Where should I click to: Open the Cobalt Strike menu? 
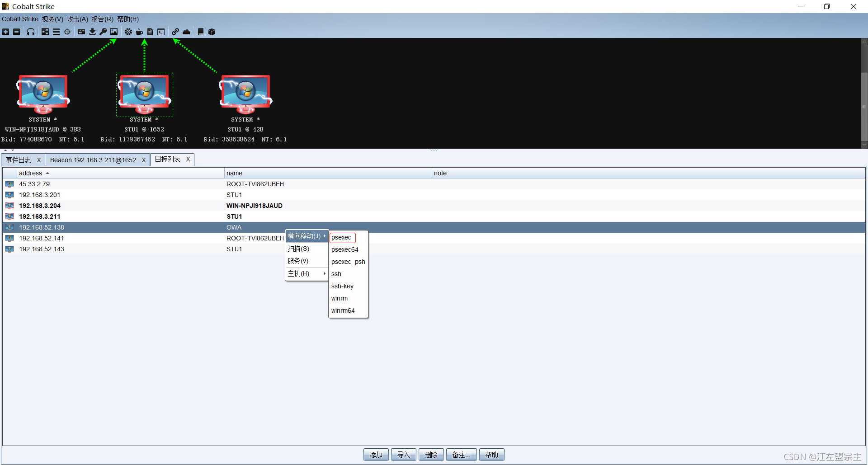[x=20, y=19]
